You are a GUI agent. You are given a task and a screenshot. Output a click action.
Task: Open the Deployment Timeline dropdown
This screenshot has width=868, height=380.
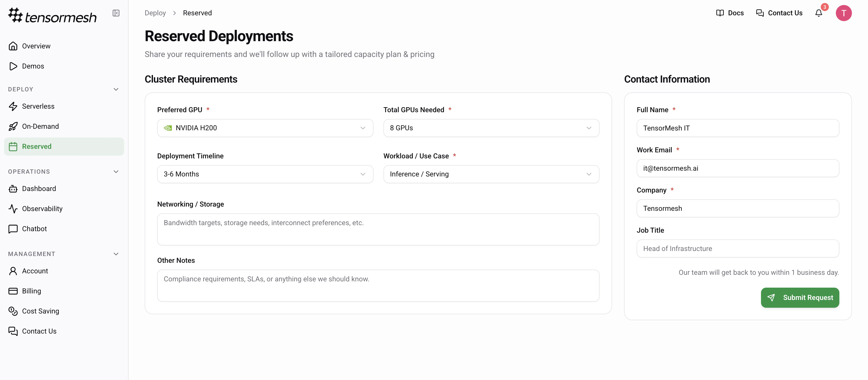pyautogui.click(x=265, y=174)
